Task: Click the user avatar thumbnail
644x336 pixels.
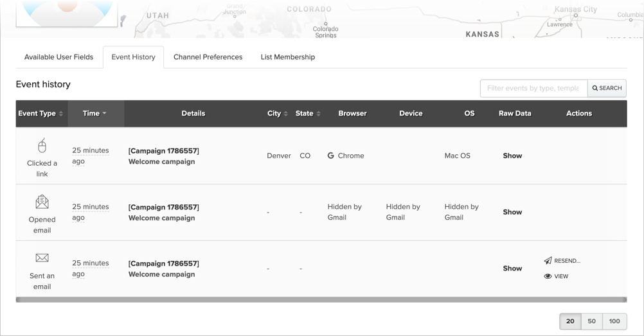Action: click(67, 13)
